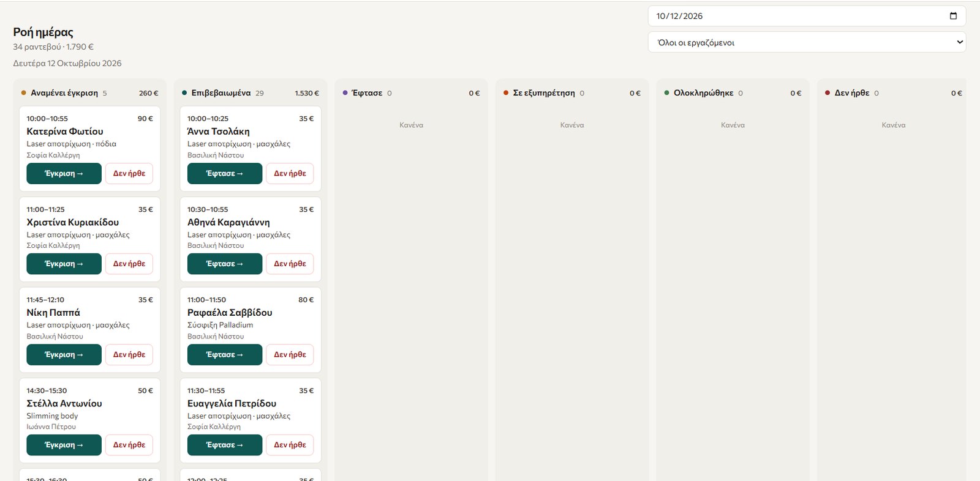
Task: Select the 'Ολοκληρώθηκε' column header
Action: (703, 93)
